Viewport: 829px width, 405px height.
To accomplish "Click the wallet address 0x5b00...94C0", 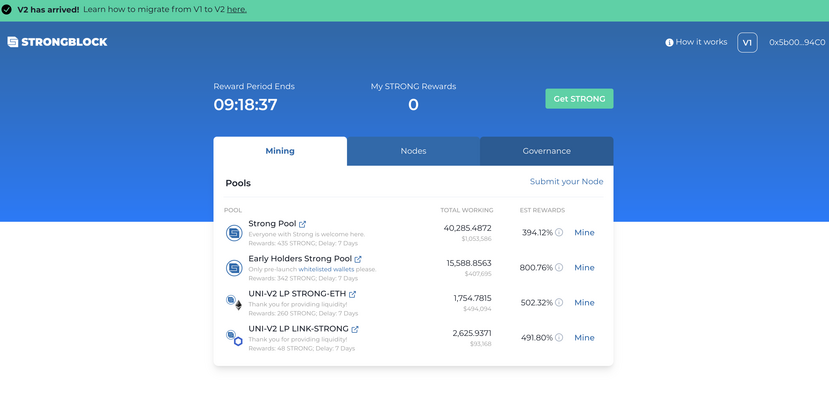I will point(797,43).
